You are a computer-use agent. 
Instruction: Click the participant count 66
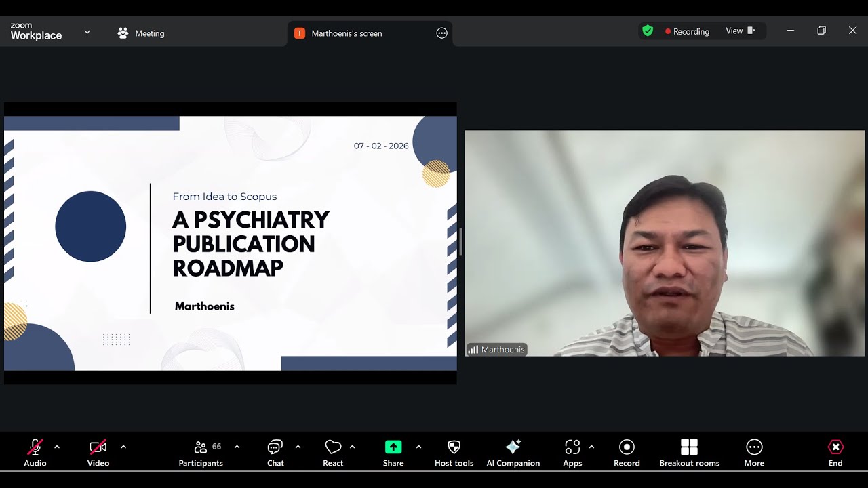pyautogui.click(x=217, y=447)
